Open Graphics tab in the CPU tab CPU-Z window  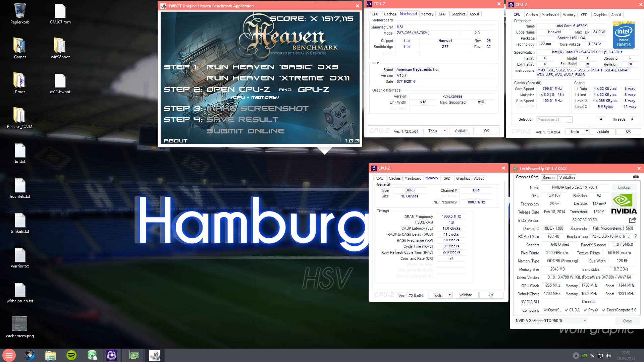(x=600, y=15)
